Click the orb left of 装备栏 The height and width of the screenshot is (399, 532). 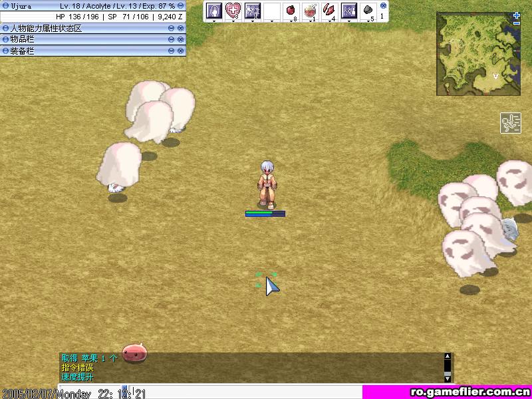tap(5, 51)
